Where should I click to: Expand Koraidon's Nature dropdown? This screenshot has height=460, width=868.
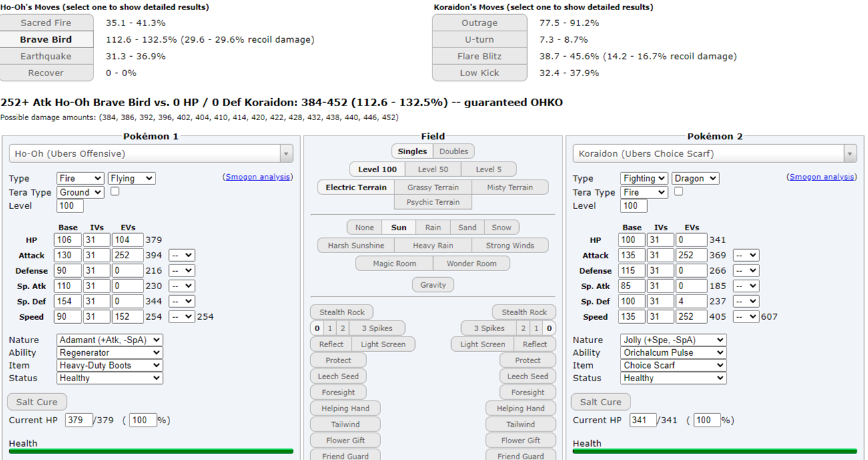tap(673, 340)
